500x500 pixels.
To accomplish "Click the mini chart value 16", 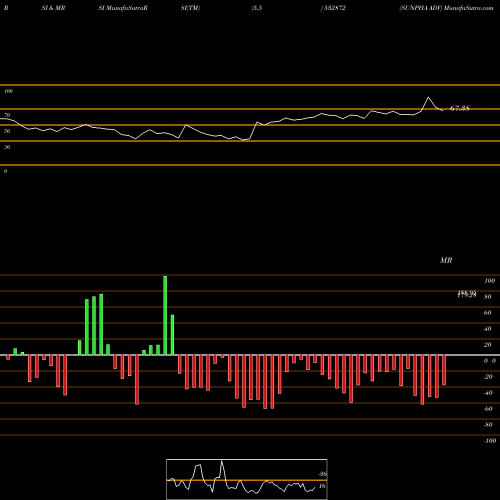I will click(x=322, y=486).
